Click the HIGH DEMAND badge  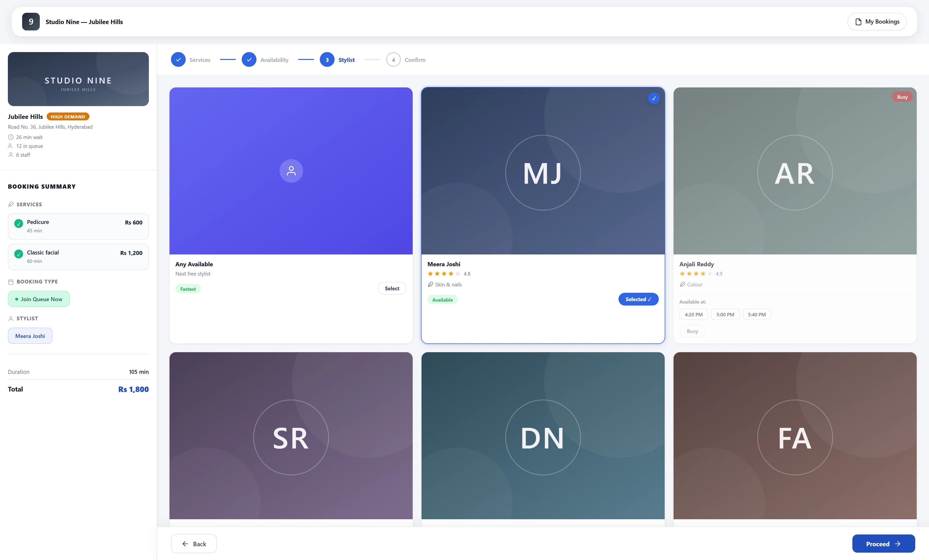[x=68, y=116]
